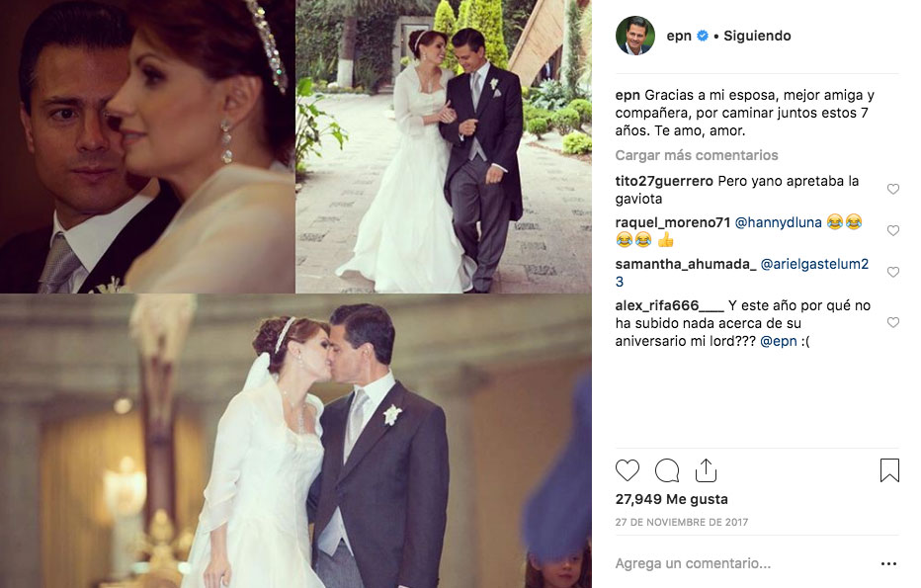921x588 pixels.
Task: Like tito27guerrero's comment
Action: tap(892, 189)
